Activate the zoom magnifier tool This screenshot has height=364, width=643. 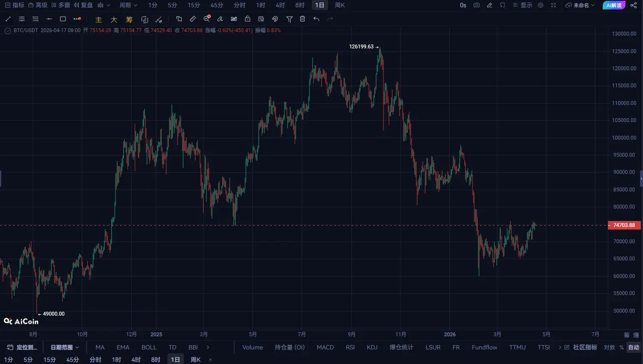click(207, 19)
